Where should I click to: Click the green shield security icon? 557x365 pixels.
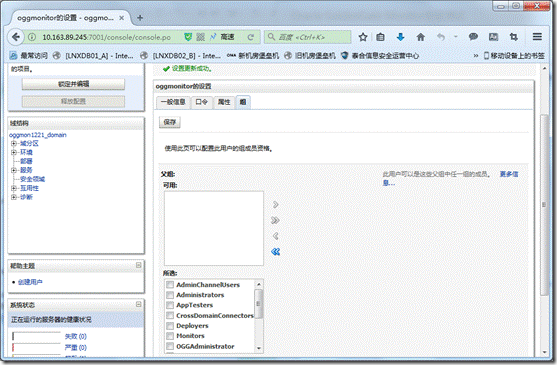tap(188, 37)
